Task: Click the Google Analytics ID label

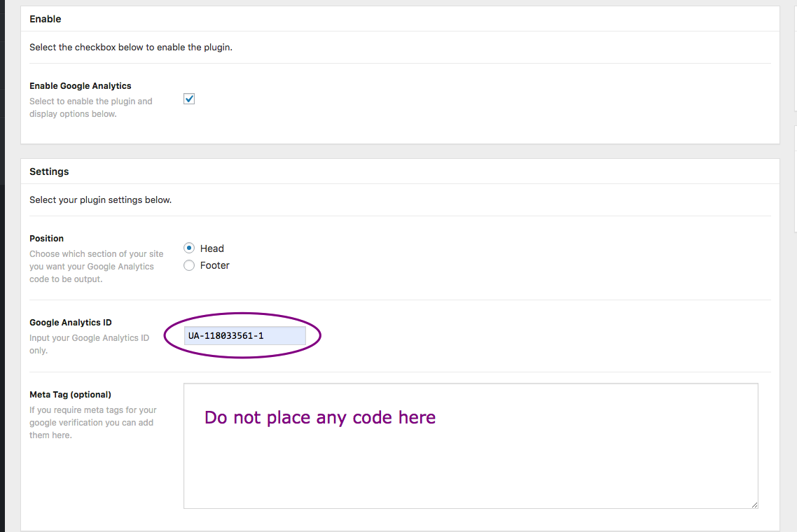Action: [71, 322]
